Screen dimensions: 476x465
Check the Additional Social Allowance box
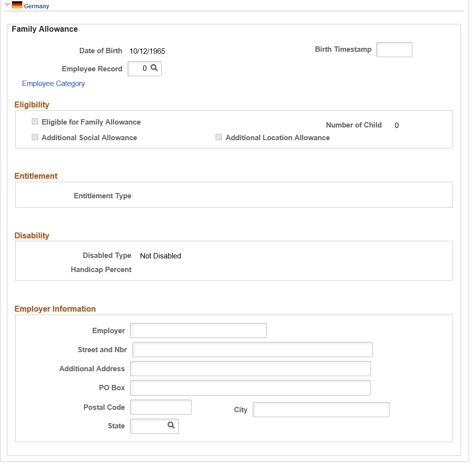(x=35, y=137)
